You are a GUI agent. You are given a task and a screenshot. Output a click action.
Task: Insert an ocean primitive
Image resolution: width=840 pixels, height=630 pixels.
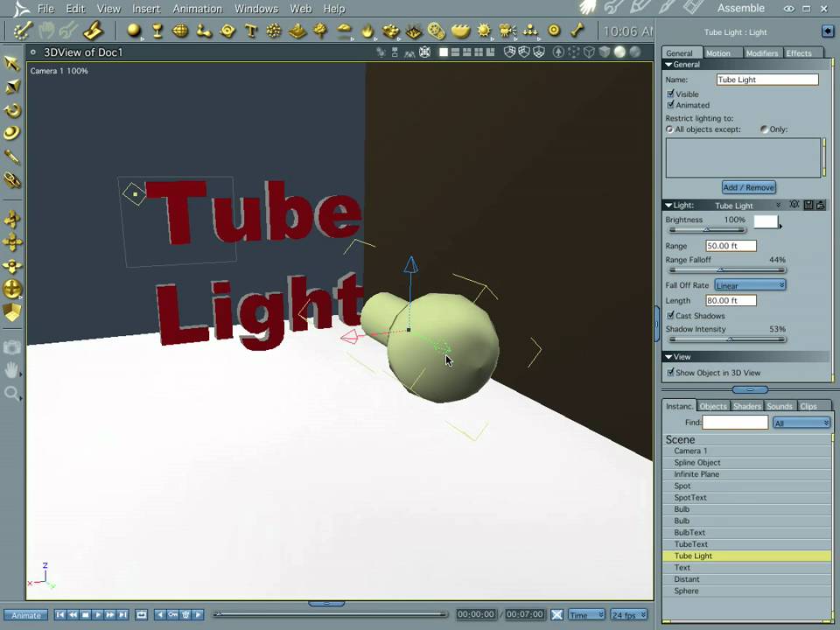[460, 31]
